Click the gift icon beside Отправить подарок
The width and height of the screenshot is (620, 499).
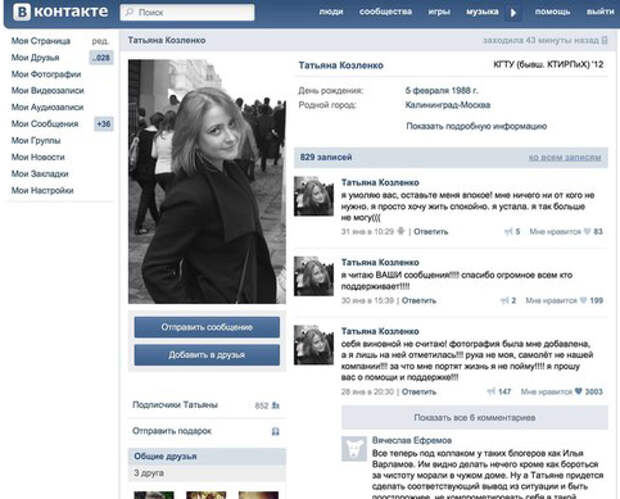click(276, 431)
